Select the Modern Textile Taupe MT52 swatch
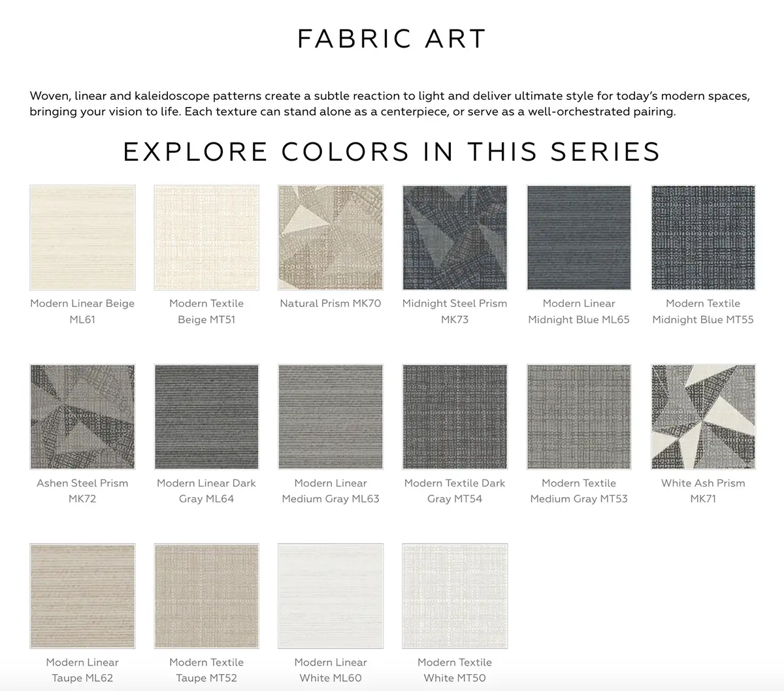The image size is (784, 691). point(206,596)
